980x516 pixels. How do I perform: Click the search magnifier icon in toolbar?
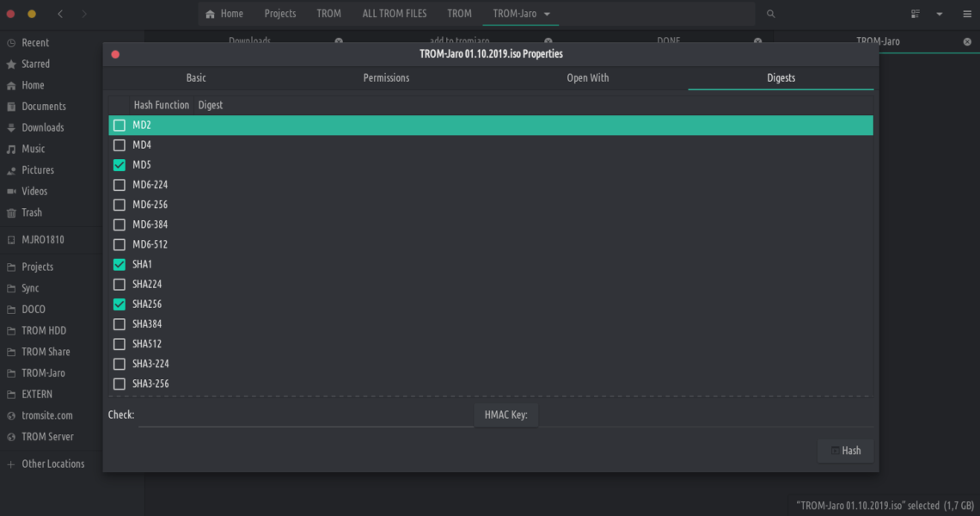point(770,14)
